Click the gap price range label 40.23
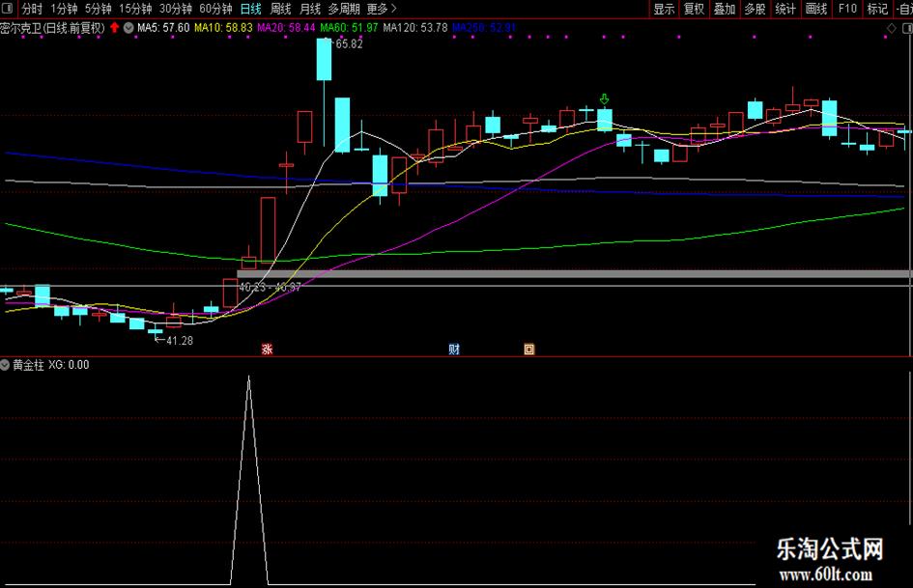 (270, 287)
